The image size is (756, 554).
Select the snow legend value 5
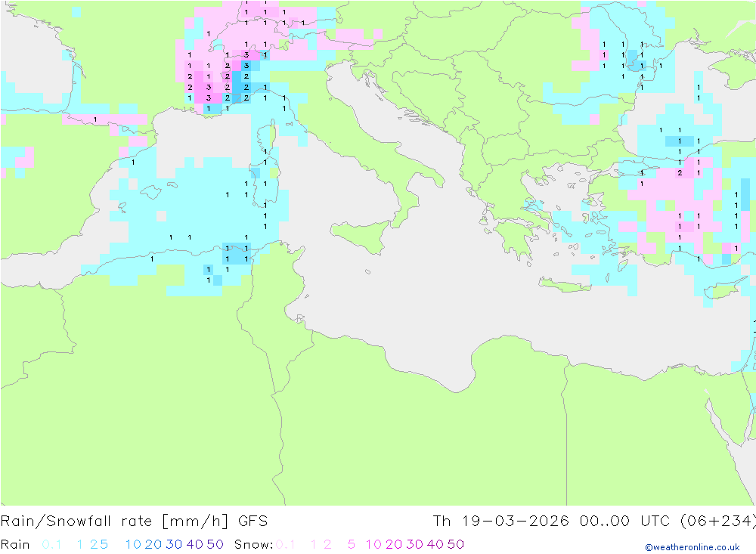[x=352, y=544]
